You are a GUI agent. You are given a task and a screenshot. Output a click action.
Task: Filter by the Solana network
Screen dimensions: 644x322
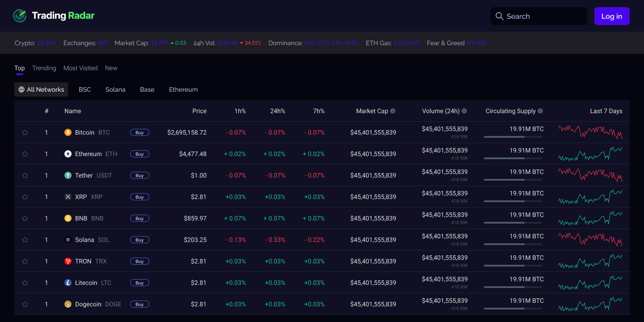coord(115,89)
